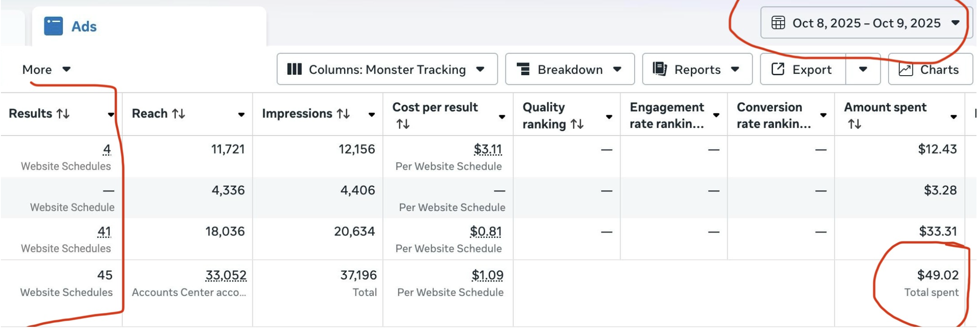This screenshot has height=329, width=980.
Task: Open Columns: Monster Tracking dropdown
Action: [x=387, y=69]
